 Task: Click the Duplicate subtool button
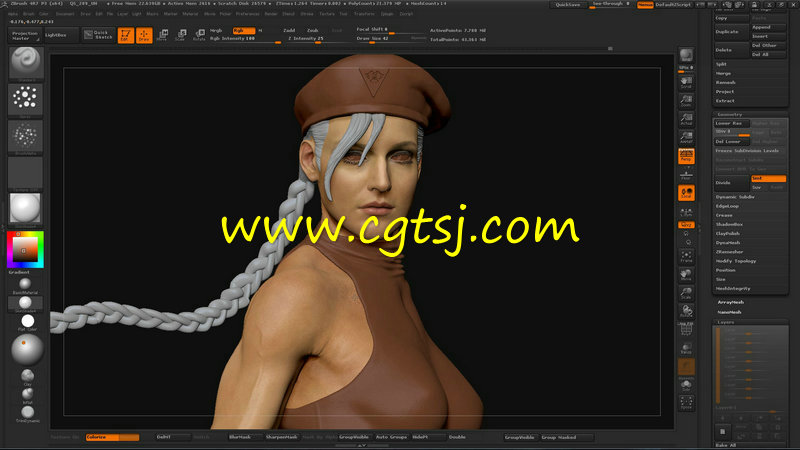click(731, 32)
